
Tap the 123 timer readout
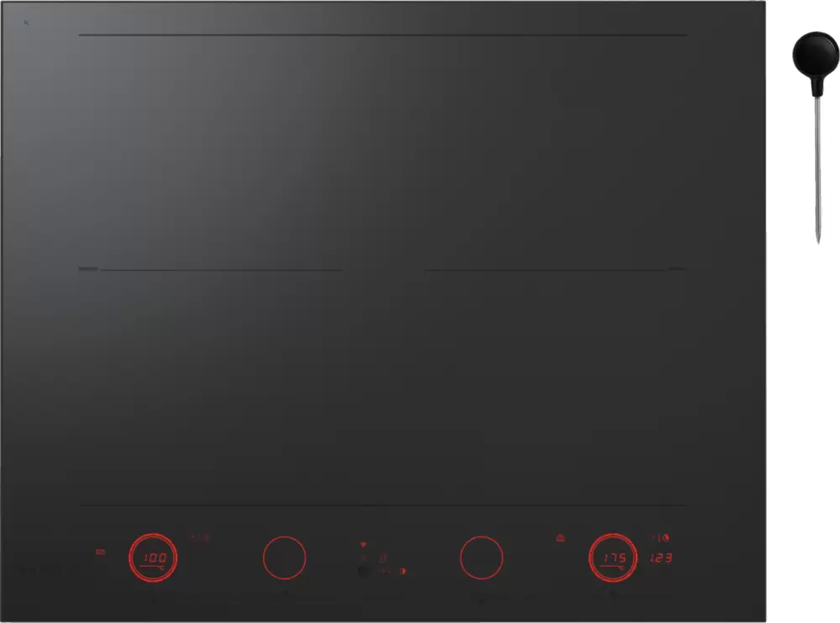[661, 558]
